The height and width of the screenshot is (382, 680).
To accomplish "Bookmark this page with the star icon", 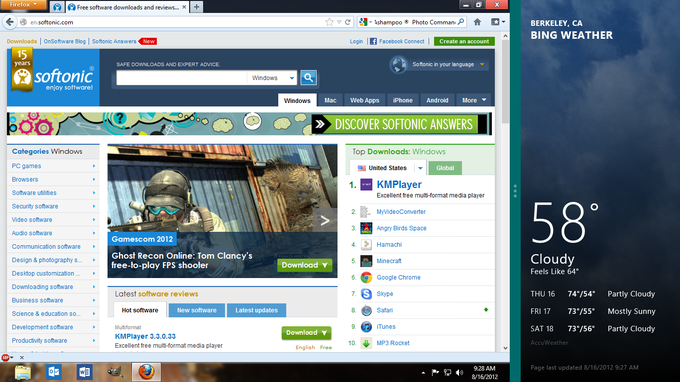I will click(330, 22).
